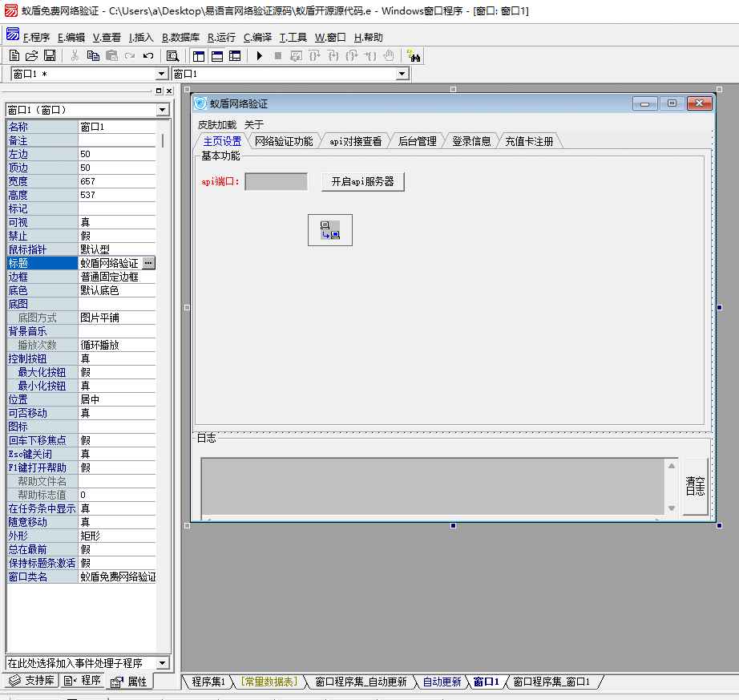
Task: Click the 禁止 property value 假
Action: [117, 236]
